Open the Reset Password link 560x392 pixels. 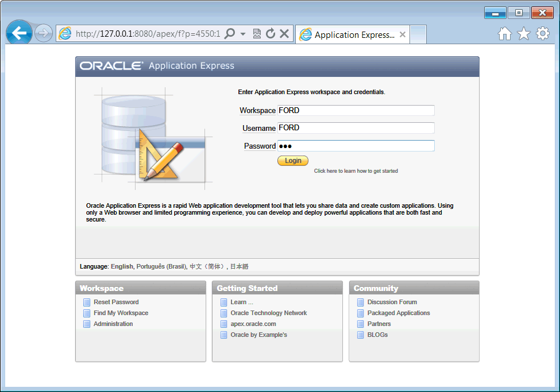[116, 302]
